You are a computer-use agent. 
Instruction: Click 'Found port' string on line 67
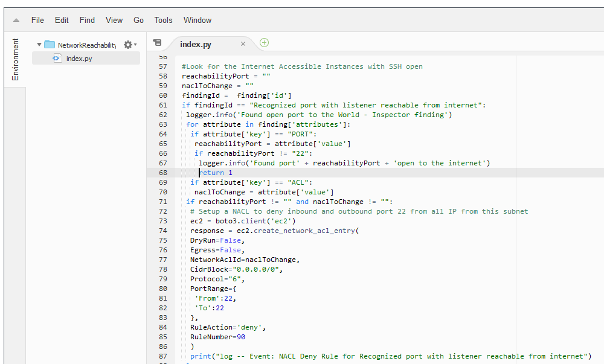[x=275, y=163]
